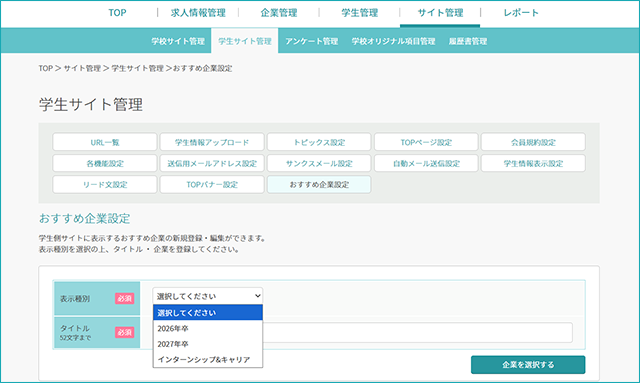Click the タイトル text input field
The width and height of the screenshot is (640, 383).
tap(418, 332)
